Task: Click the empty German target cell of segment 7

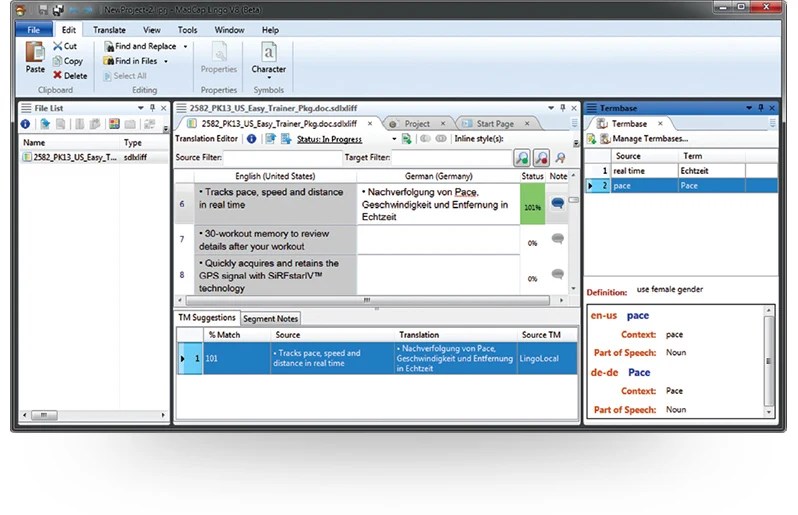Action: coord(438,240)
